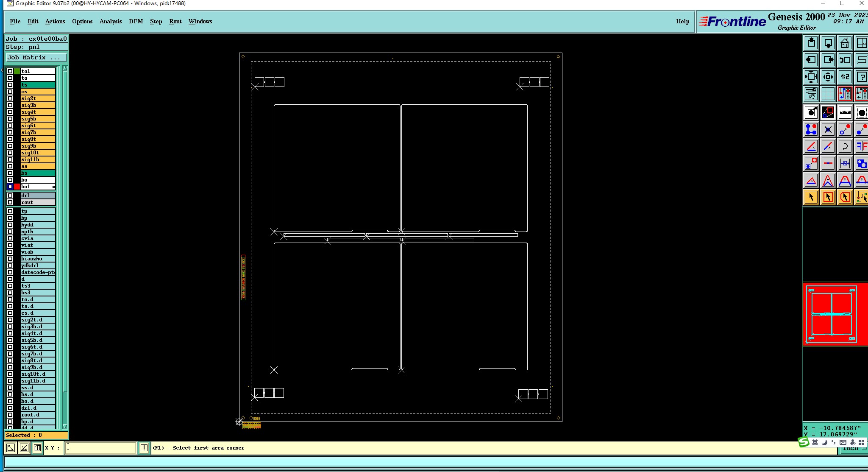Toggle checkbox for the sig2t layer
Viewport: 868px width, 472px height.
tap(10, 98)
